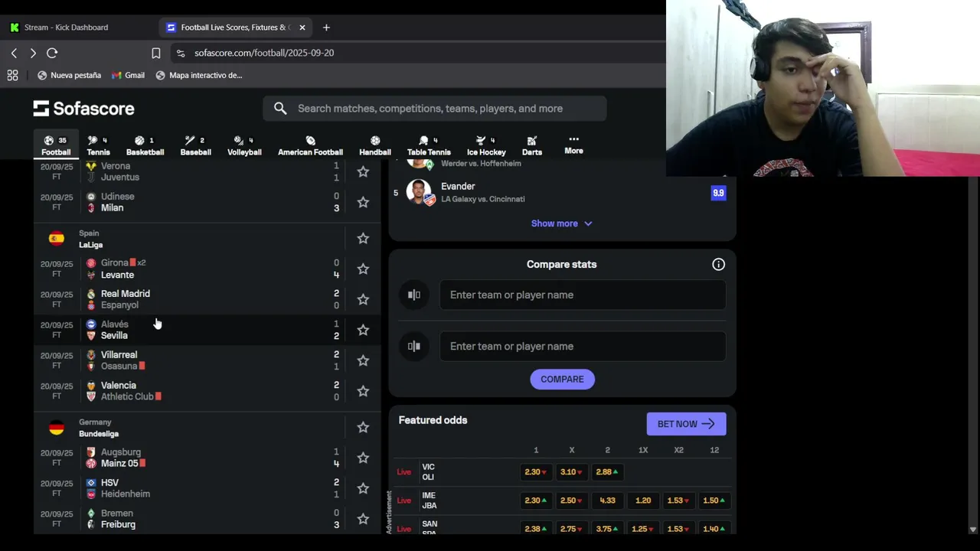Viewport: 980px width, 551px height.
Task: Switch to the Tennis sport tab
Action: coord(98,145)
